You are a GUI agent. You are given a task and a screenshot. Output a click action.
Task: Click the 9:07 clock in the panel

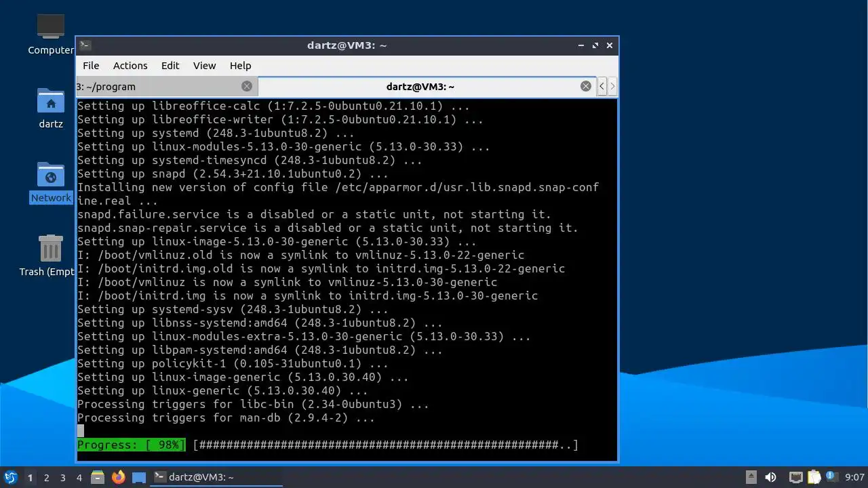click(x=854, y=477)
